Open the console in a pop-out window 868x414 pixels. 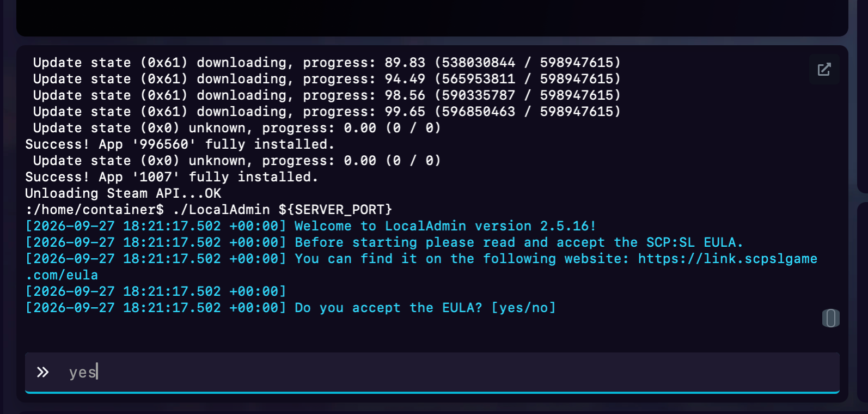tap(824, 69)
